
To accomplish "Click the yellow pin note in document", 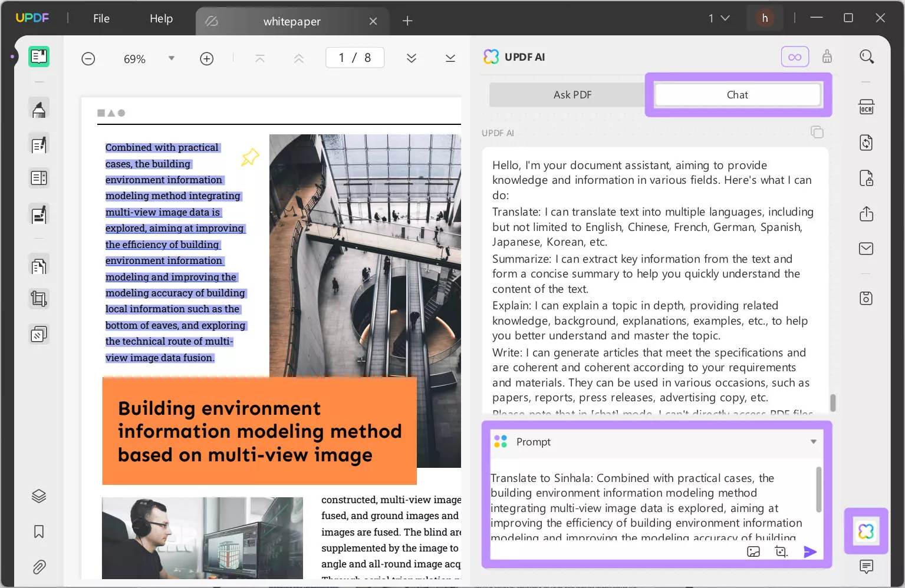I will coord(250,157).
